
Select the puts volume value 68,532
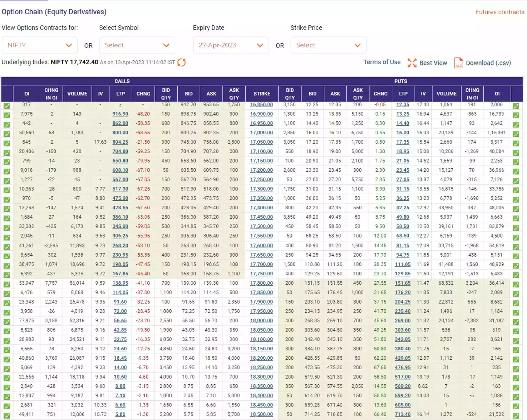446,283
